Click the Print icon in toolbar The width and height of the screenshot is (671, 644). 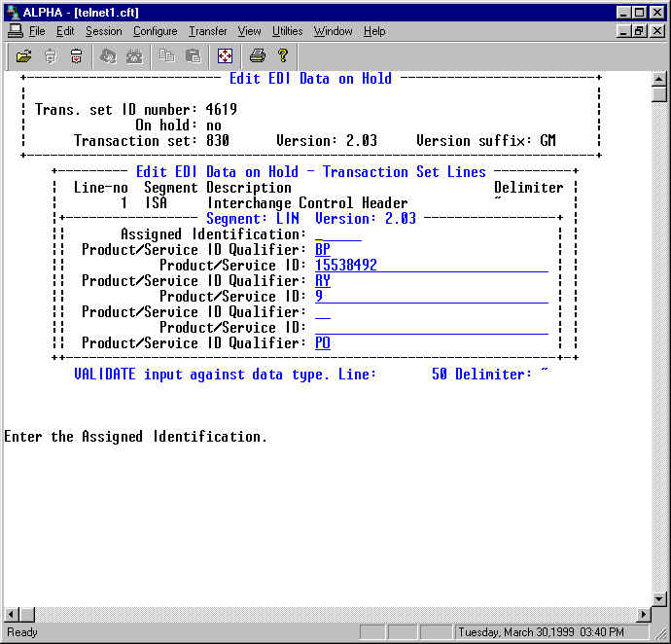pos(257,55)
